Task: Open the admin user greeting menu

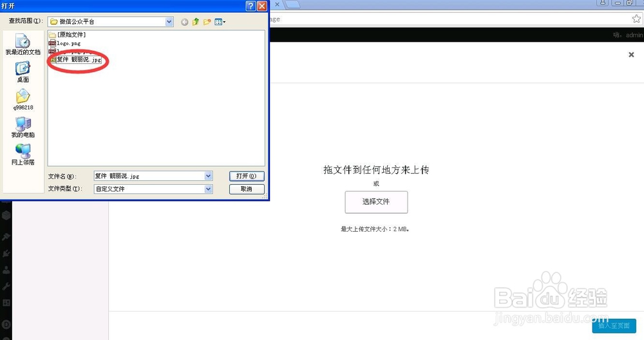Action: 628,35
